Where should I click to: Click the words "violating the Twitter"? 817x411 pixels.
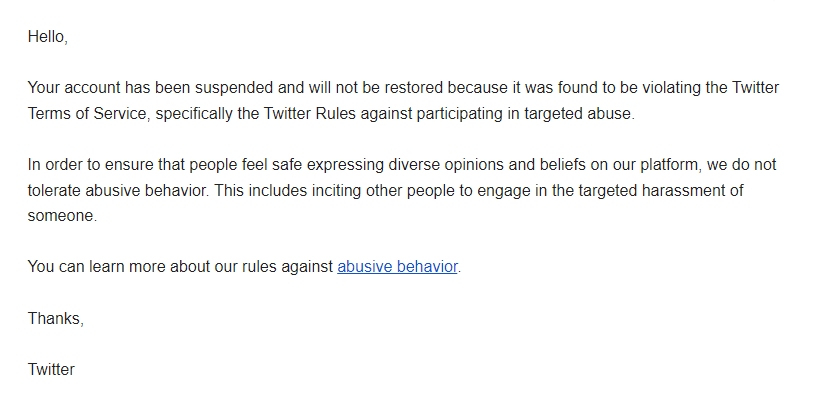point(711,88)
